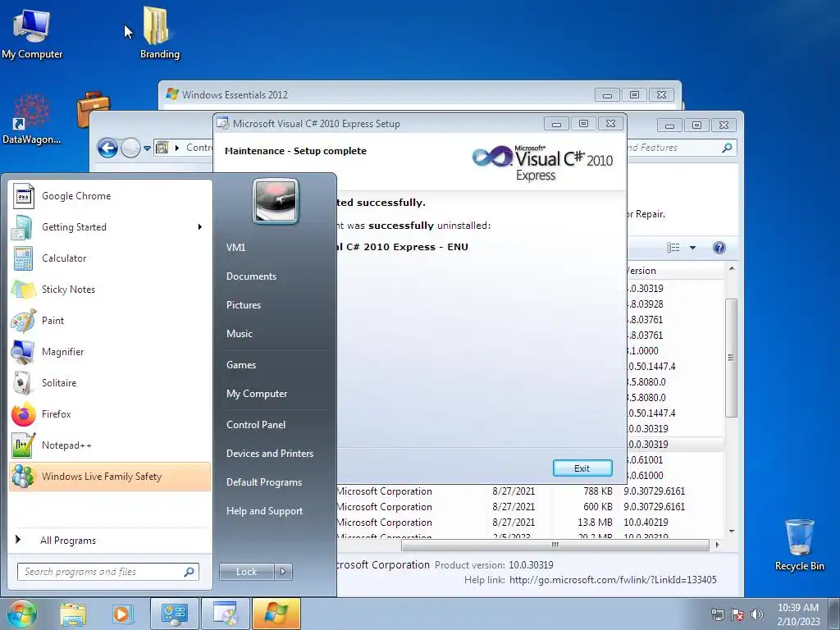Click the help link URL

[x=613, y=580]
